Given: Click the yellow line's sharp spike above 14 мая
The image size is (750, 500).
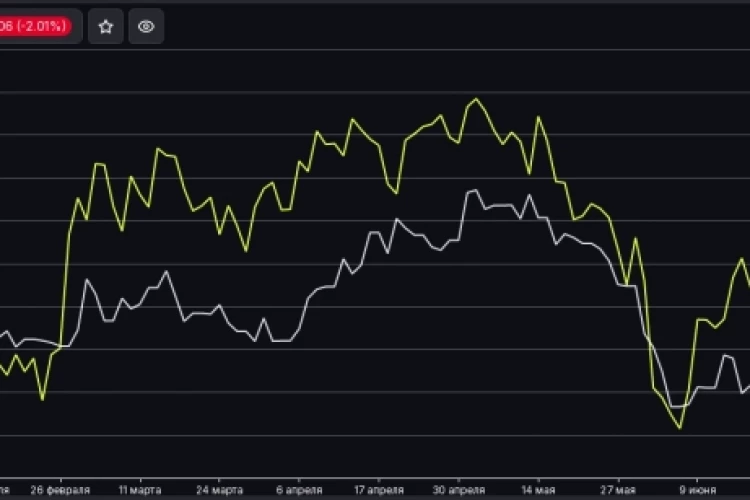Looking at the screenshot, I should point(538,117).
